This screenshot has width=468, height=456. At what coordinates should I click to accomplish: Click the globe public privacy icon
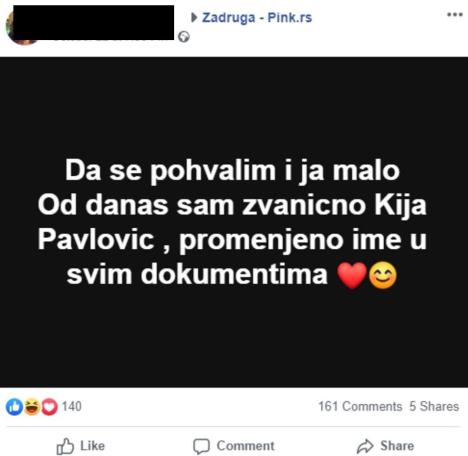coord(184,37)
